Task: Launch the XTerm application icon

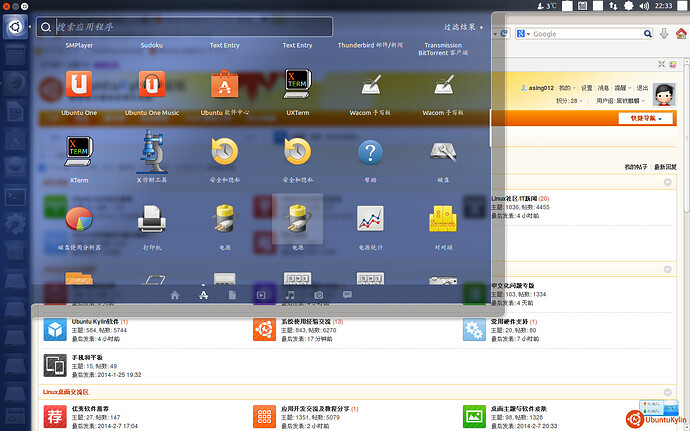Action: (79, 151)
